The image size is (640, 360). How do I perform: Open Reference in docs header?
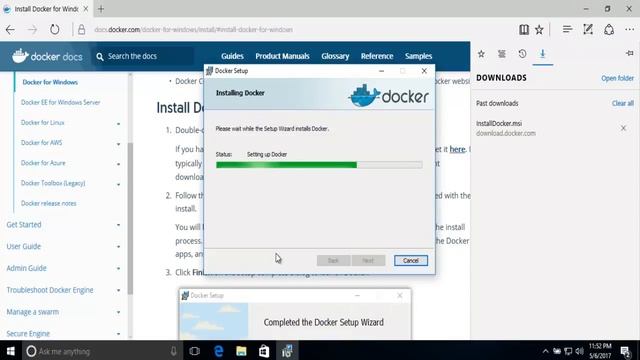click(x=377, y=56)
